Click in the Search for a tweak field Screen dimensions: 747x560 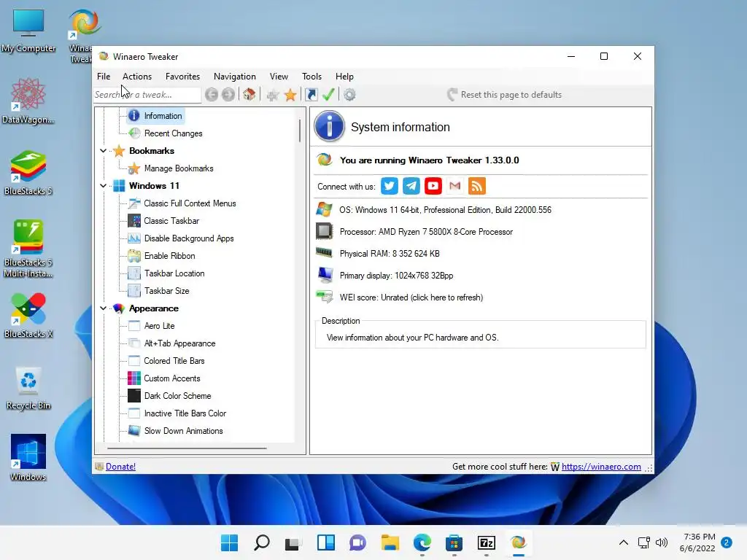click(x=147, y=95)
